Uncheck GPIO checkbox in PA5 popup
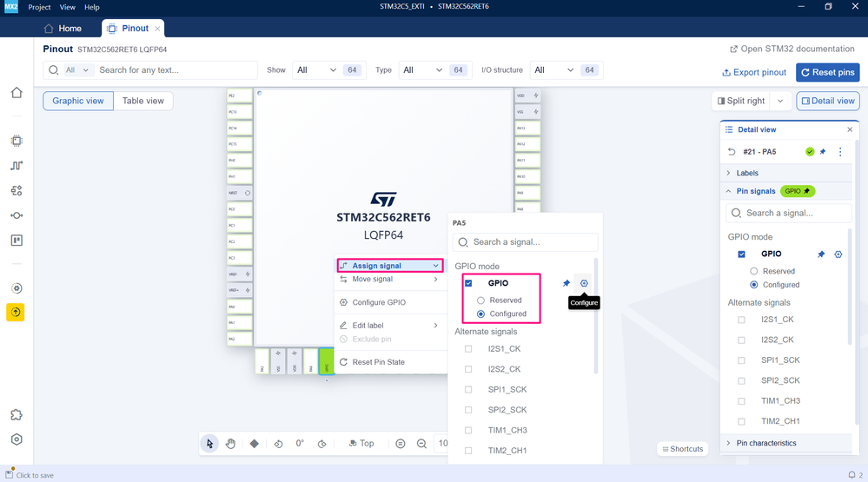The image size is (868, 482). tap(468, 283)
